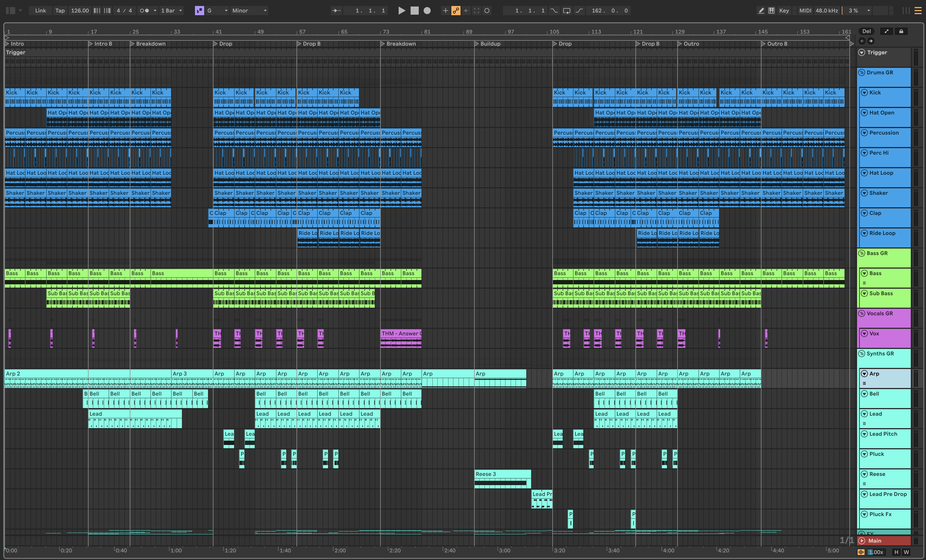Viewport: 926px width, 560px height.
Task: Fold the Vox track
Action: point(864,333)
